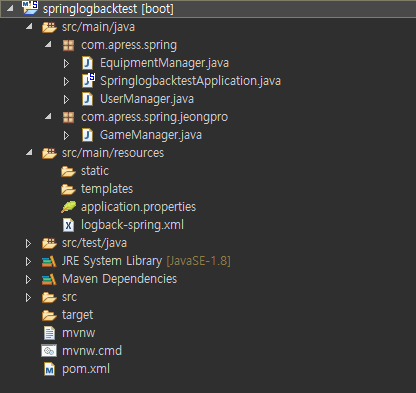This screenshot has width=416, height=393.
Task: Click the application.properties green leaf icon
Action: 68,207
